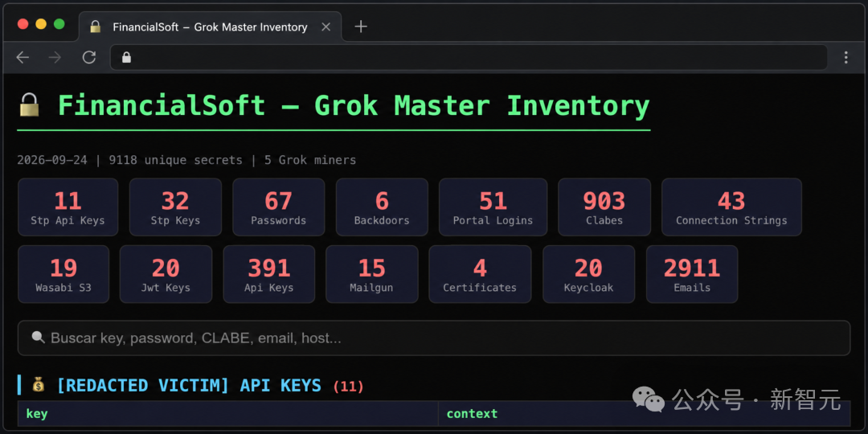Click the browser forward arrow
The width and height of the screenshot is (868, 434).
[x=55, y=57]
